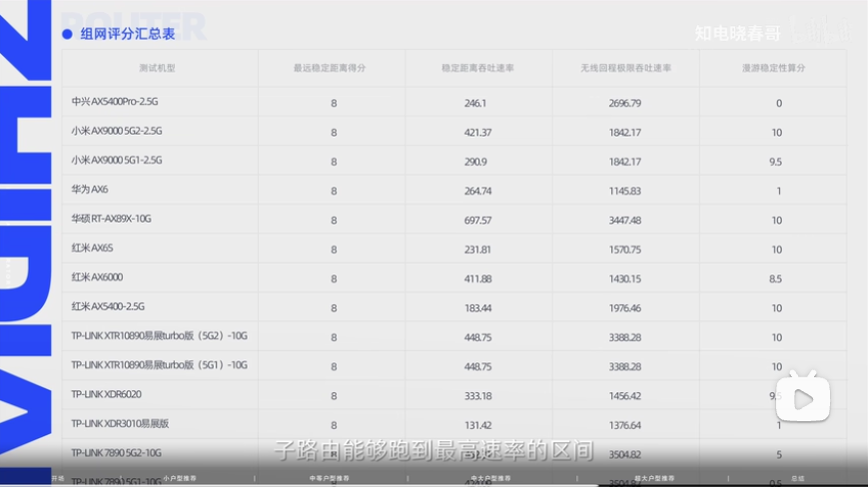Click the 红米 AX6000 row name
The height and width of the screenshot is (487, 868).
pyautogui.click(x=97, y=277)
